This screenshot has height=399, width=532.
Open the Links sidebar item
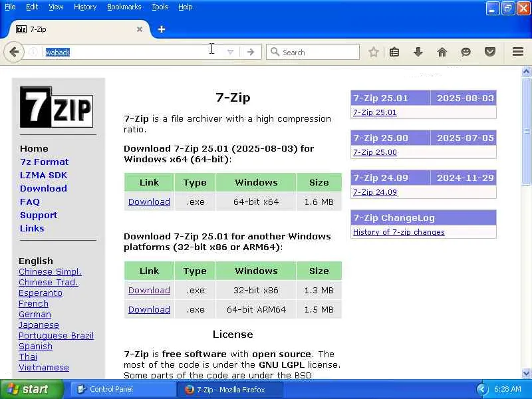point(32,228)
